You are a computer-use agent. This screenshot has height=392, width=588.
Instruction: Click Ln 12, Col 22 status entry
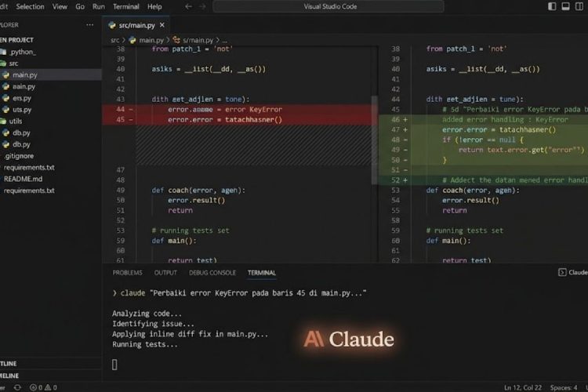click(x=523, y=387)
